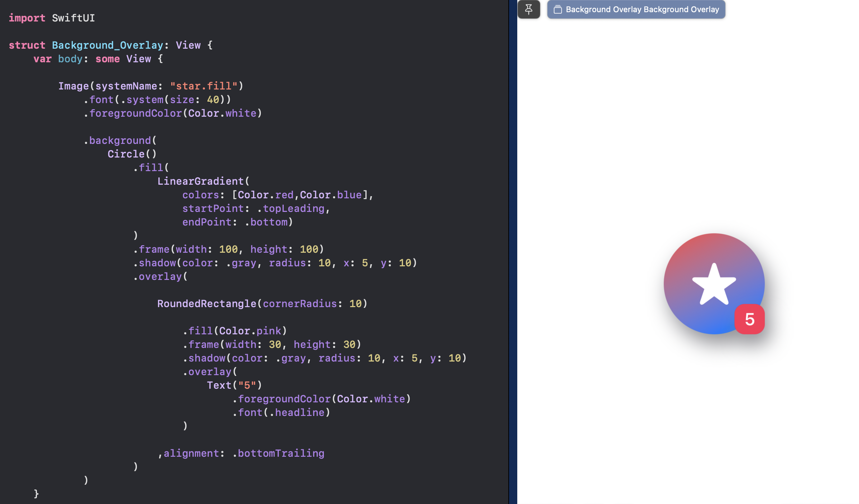Click the "star.fill" string literal
859x504 pixels.
pyautogui.click(x=203, y=86)
